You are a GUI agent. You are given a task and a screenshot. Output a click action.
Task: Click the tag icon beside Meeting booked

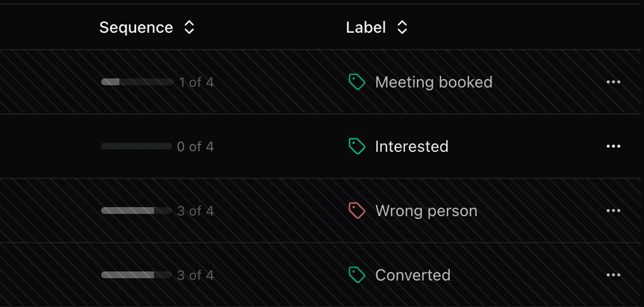point(356,82)
